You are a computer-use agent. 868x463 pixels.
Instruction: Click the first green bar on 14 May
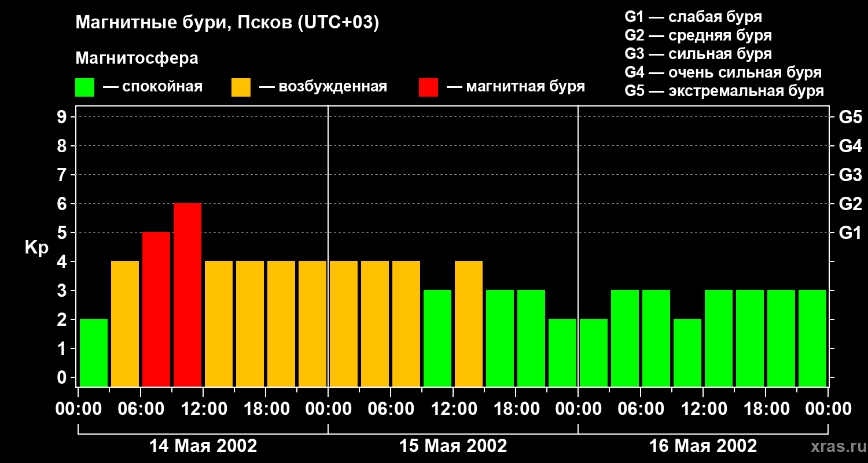94,352
